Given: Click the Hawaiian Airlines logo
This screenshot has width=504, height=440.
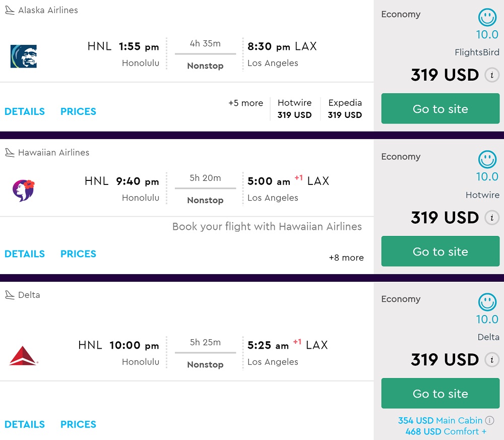Looking at the screenshot, I should coord(24,191).
